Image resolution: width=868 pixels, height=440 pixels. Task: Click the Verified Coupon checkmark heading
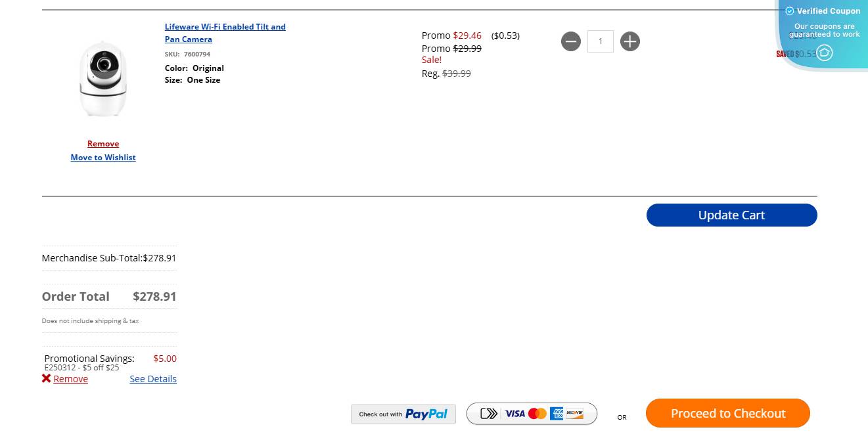coord(823,11)
